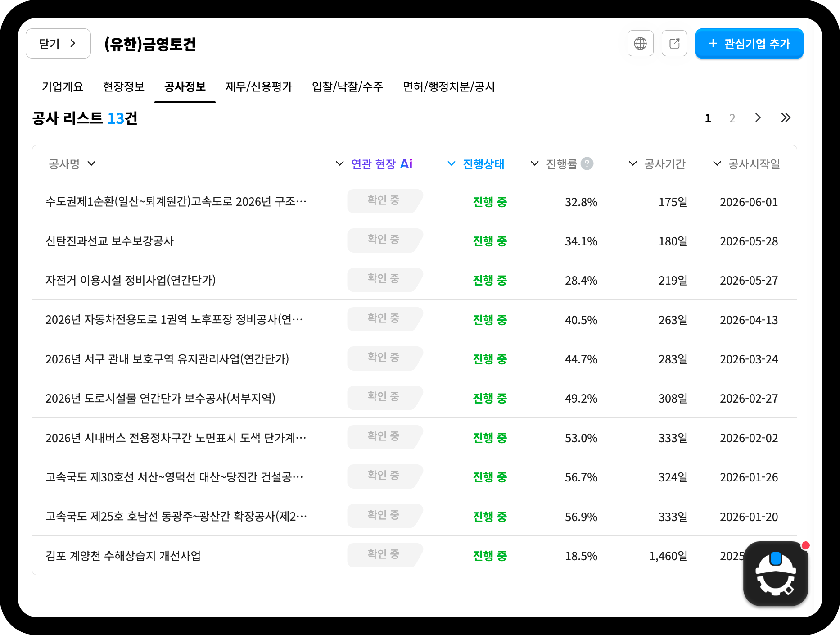Click the 32.8% progress value
This screenshot has height=635, width=840.
(x=581, y=202)
